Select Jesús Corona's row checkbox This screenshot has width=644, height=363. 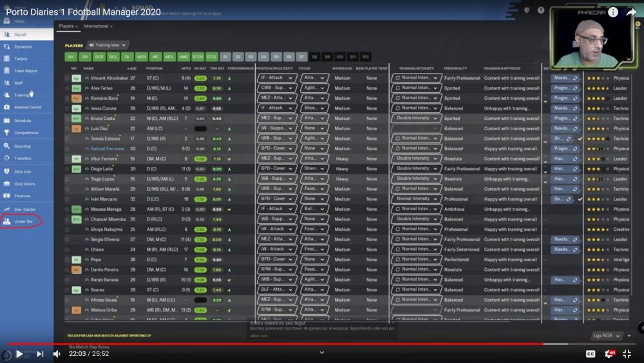click(67, 108)
